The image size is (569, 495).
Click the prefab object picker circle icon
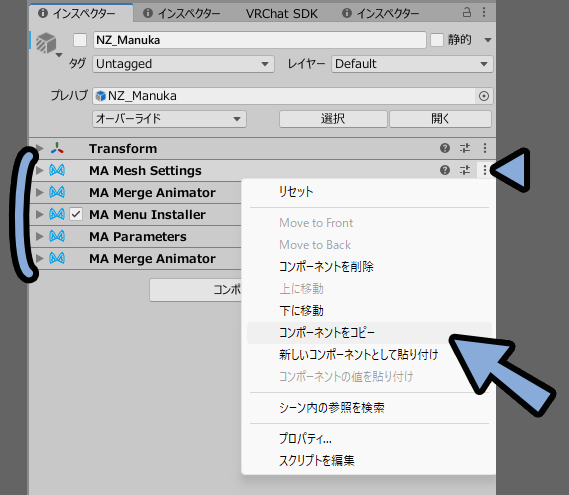(484, 96)
